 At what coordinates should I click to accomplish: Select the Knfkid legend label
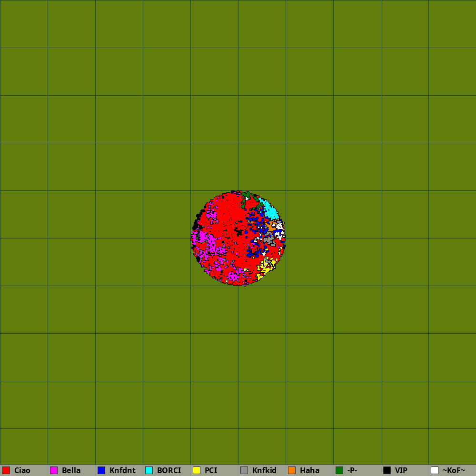click(264, 470)
